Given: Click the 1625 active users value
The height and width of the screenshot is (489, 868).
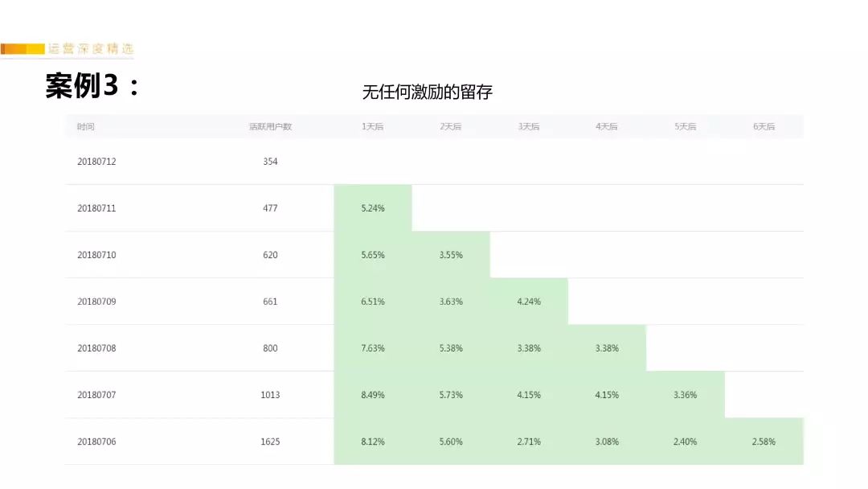Looking at the screenshot, I should (270, 442).
